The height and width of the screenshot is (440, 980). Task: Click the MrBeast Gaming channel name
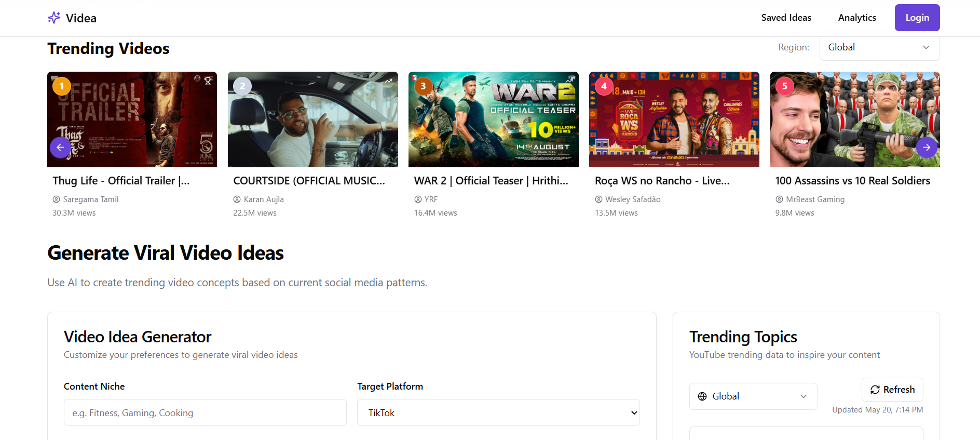coord(815,199)
